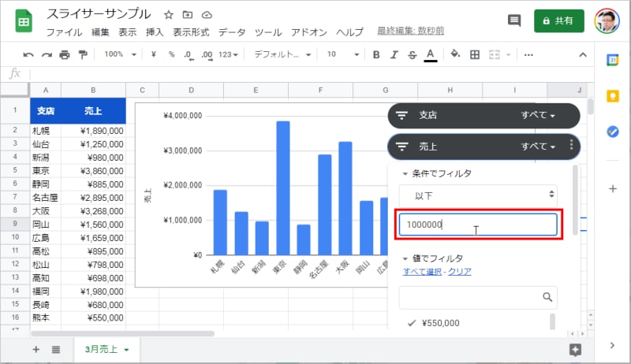Viewport: 631px width, 364px height.
Task: Decrease decimal places
Action: pos(189,55)
